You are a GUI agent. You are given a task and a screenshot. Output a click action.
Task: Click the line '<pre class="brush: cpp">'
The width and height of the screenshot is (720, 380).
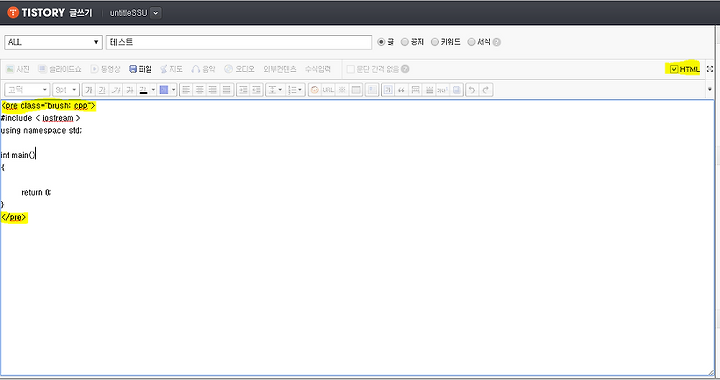pyautogui.click(x=48, y=106)
